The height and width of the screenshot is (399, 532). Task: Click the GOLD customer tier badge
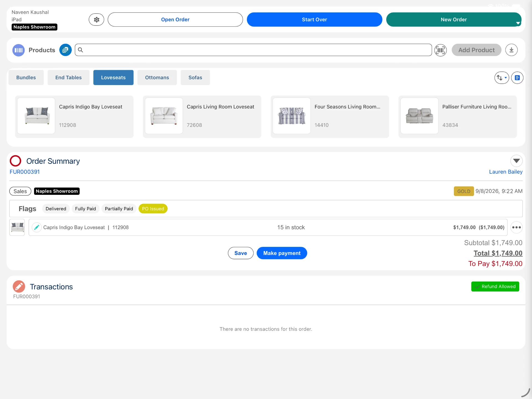click(x=464, y=191)
